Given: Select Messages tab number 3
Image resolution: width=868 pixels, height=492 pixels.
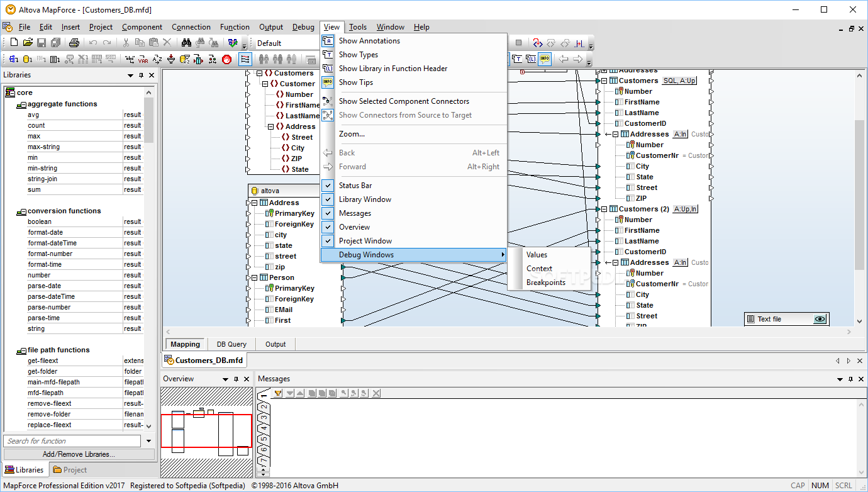Looking at the screenshot, I should [264, 417].
